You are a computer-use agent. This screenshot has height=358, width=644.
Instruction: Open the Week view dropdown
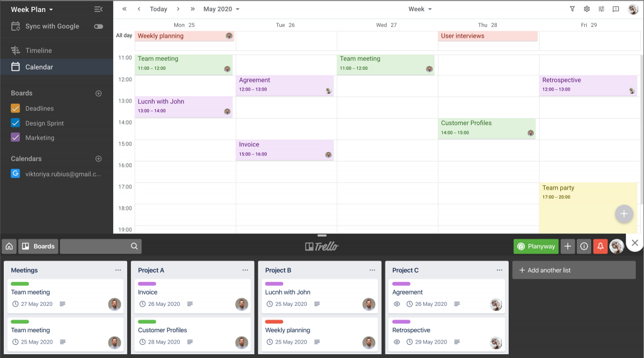pos(420,9)
